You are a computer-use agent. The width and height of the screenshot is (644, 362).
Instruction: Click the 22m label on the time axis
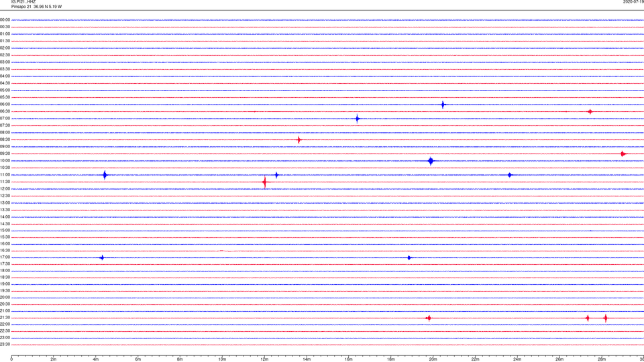[x=475, y=359]
